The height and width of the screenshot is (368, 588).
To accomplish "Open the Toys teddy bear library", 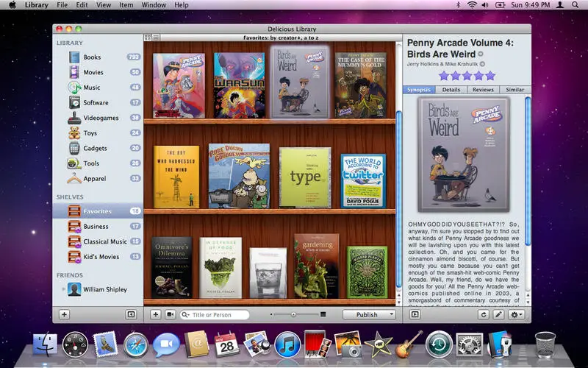I will (98, 133).
